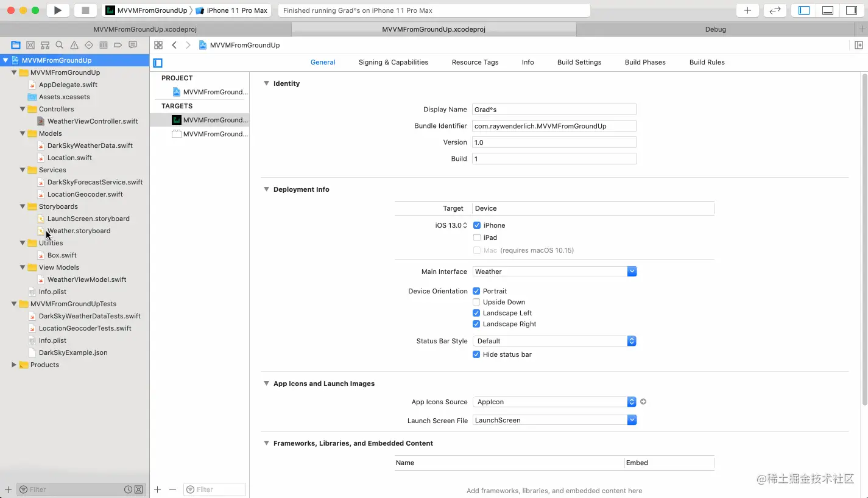Screen dimensions: 868x498
Task: Uncheck Landscape Right orientation
Action: (476, 324)
